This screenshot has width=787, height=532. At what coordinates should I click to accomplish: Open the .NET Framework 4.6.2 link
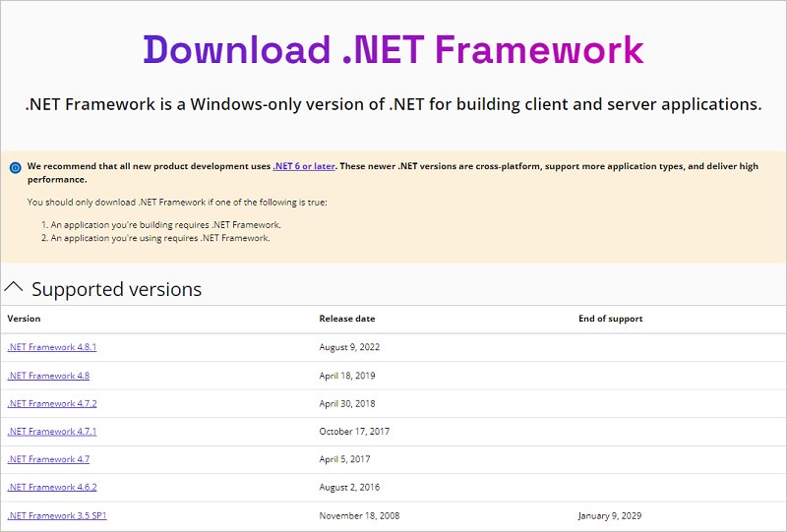click(x=52, y=487)
